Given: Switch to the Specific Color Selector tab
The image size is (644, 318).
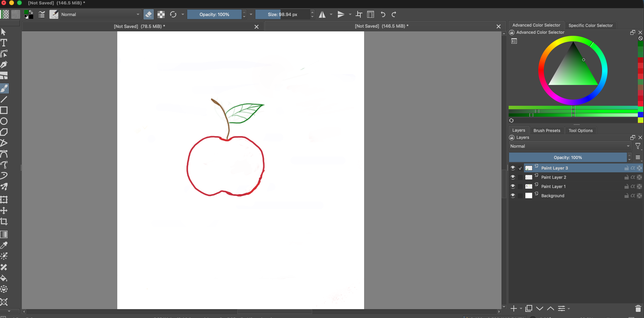Looking at the screenshot, I should (x=590, y=25).
